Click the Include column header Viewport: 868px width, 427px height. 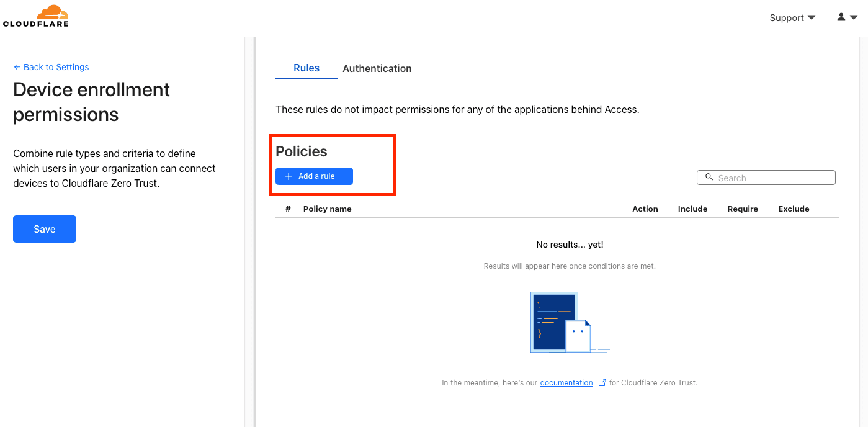click(x=693, y=209)
